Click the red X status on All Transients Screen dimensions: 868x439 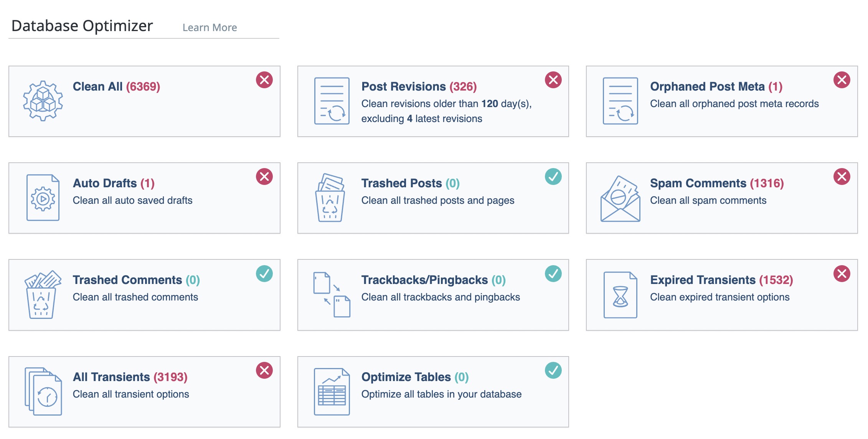click(264, 370)
